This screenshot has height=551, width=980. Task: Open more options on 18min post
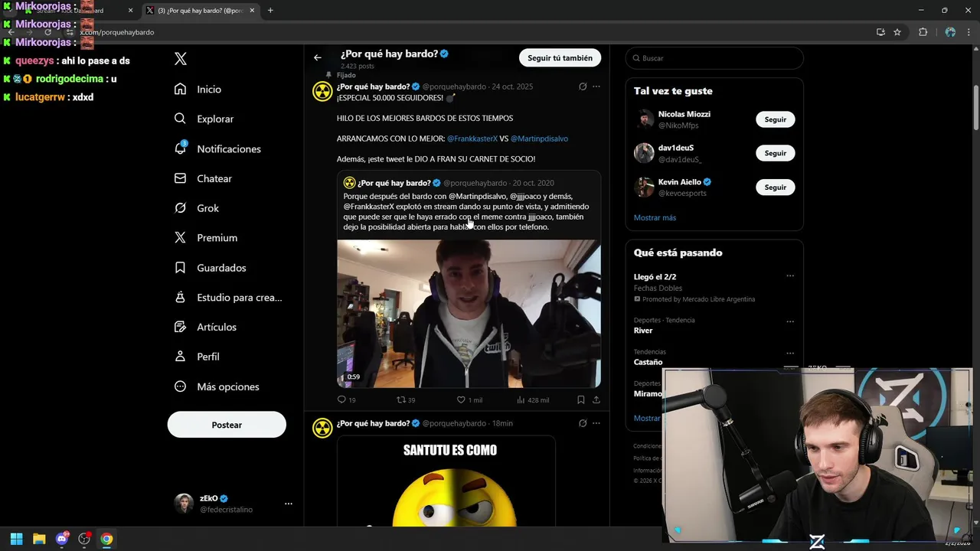point(596,423)
